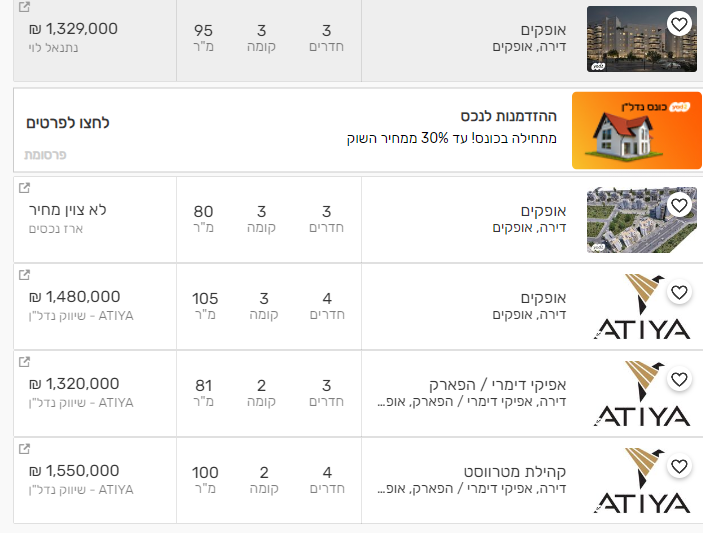Open the קהילת מטרווסט listing title
The height and width of the screenshot is (533, 703).
point(490,471)
